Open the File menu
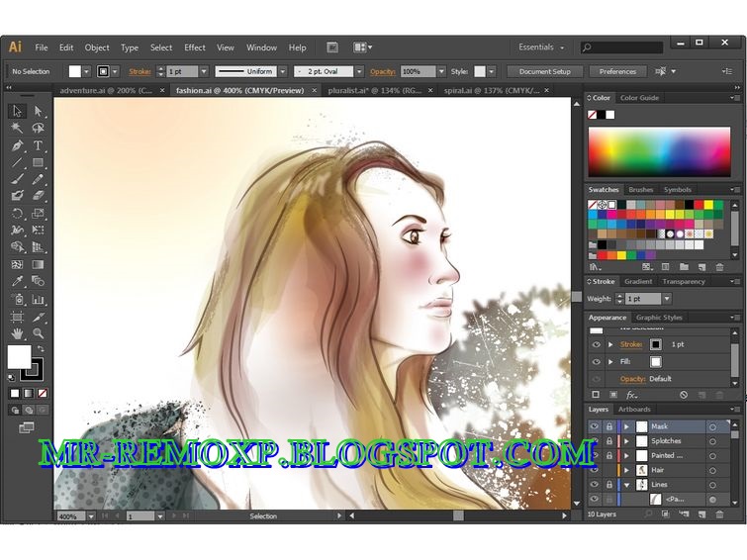Viewport: 747px width, 560px height. pyautogui.click(x=42, y=47)
